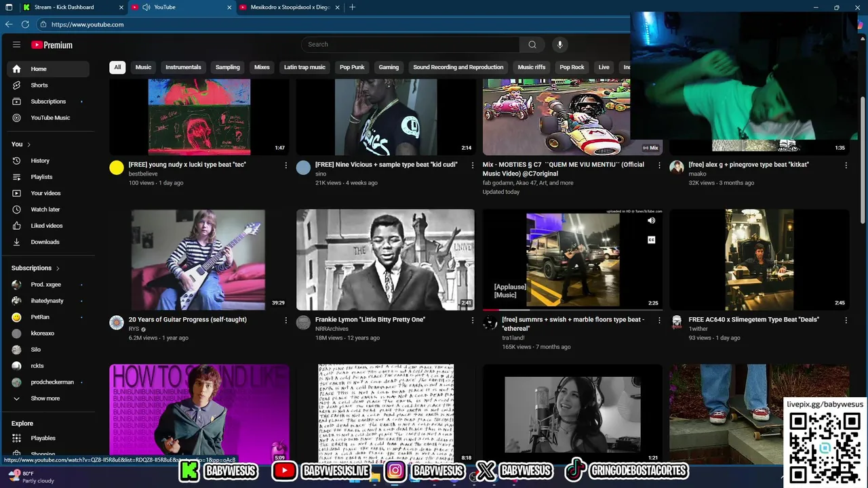Toggle captions on the preview video
The image size is (868, 488).
tap(651, 240)
